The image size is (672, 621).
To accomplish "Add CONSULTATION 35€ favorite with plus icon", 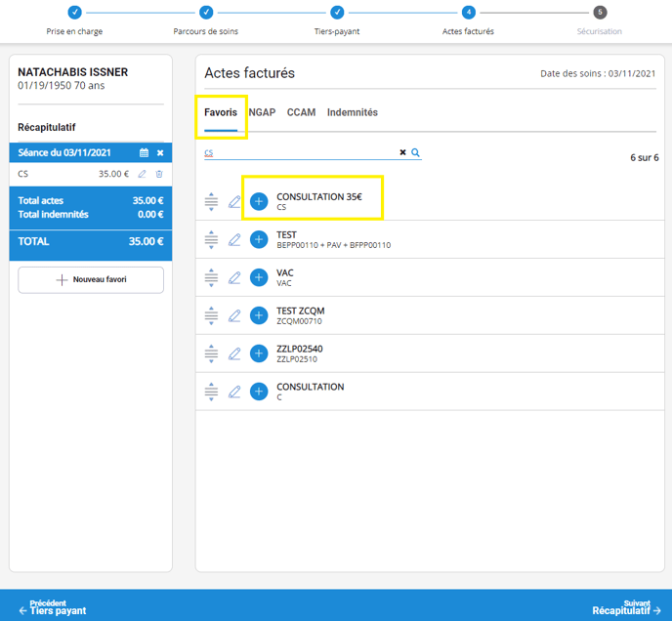I will 259,202.
